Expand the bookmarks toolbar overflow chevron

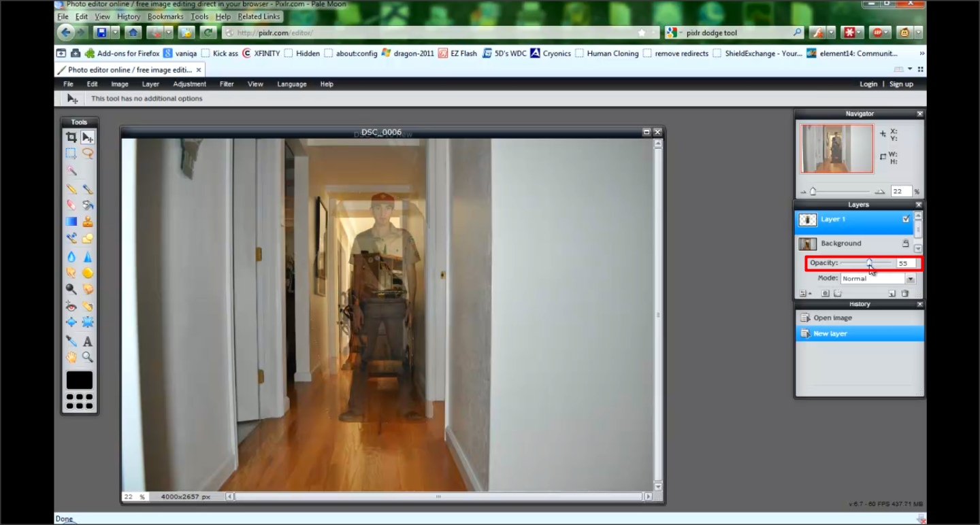coord(921,54)
